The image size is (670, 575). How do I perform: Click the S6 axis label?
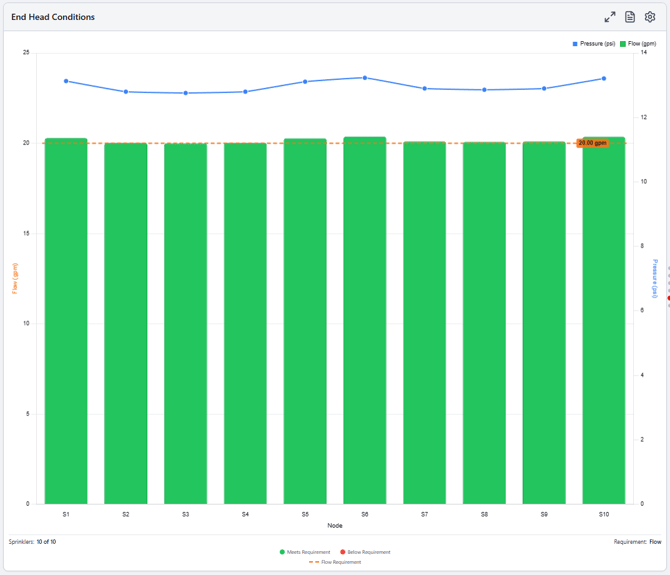pyautogui.click(x=365, y=514)
